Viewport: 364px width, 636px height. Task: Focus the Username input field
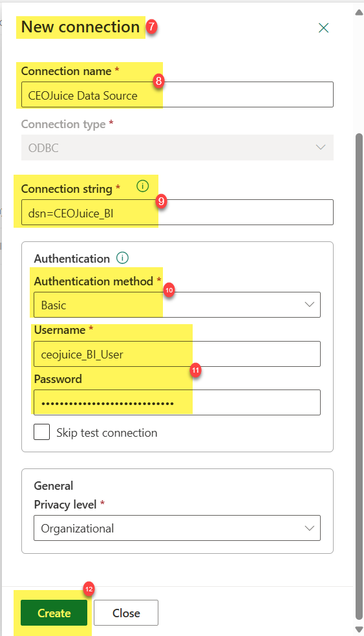click(177, 354)
